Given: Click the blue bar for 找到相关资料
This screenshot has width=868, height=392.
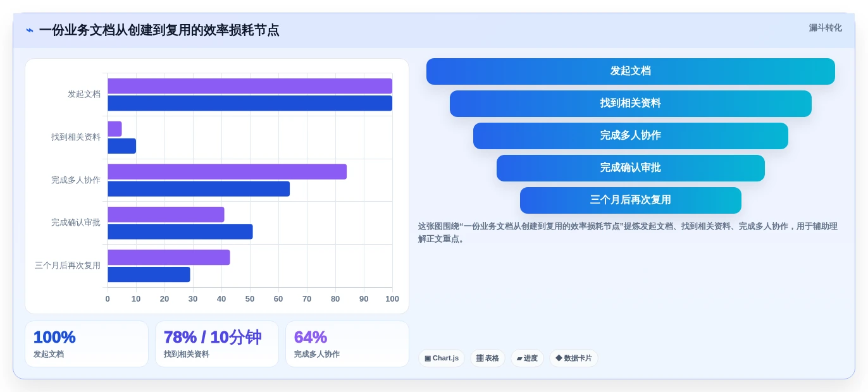Looking at the screenshot, I should [x=121, y=146].
